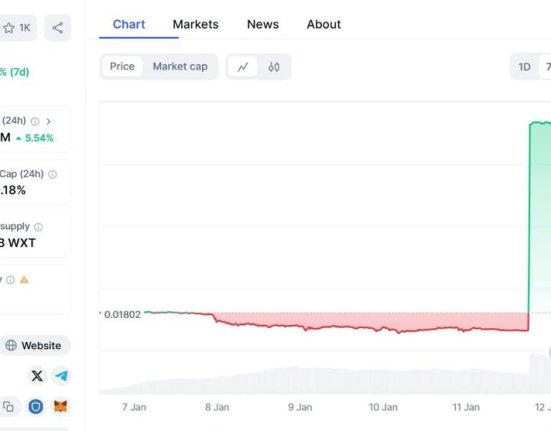Screen dimensions: 551x431
Task: Go to the News tab
Action: coord(263,24)
